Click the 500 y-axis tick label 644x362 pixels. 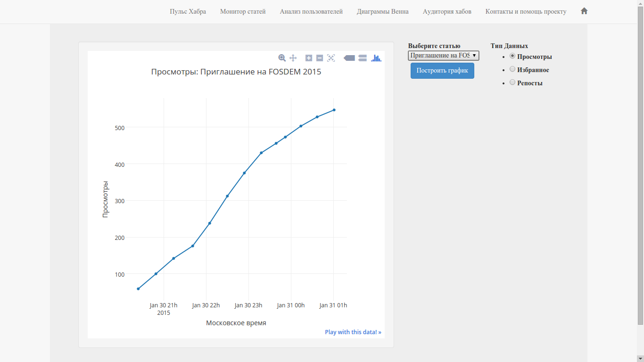119,128
